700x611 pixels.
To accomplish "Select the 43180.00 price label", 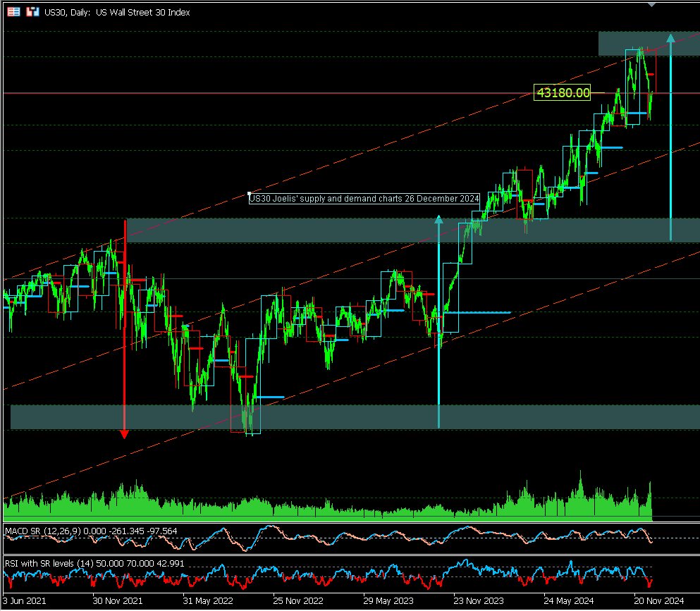I will coord(563,92).
